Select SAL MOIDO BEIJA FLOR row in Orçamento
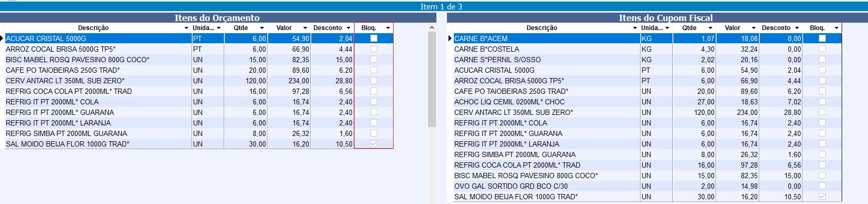Screen dimensions: 868x204 [199, 144]
